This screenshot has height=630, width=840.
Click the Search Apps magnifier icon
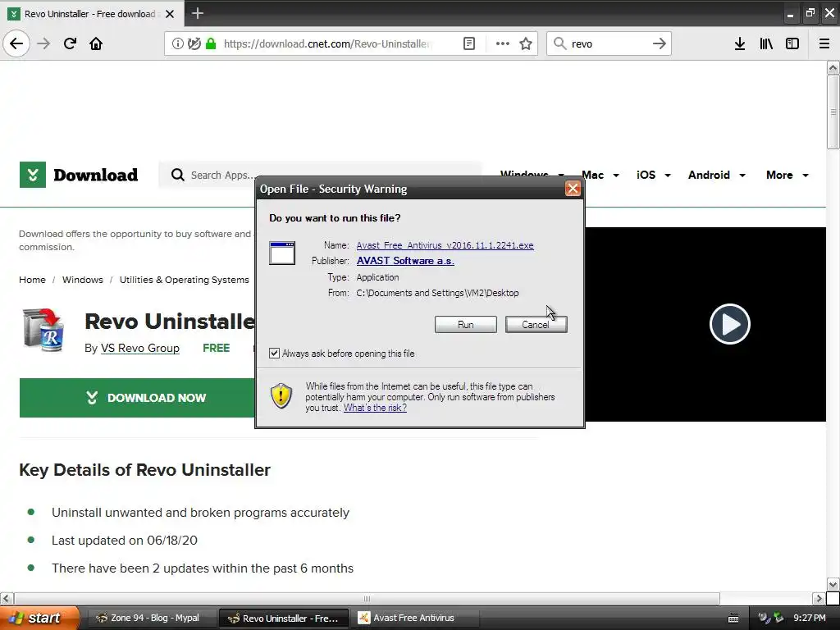point(177,175)
